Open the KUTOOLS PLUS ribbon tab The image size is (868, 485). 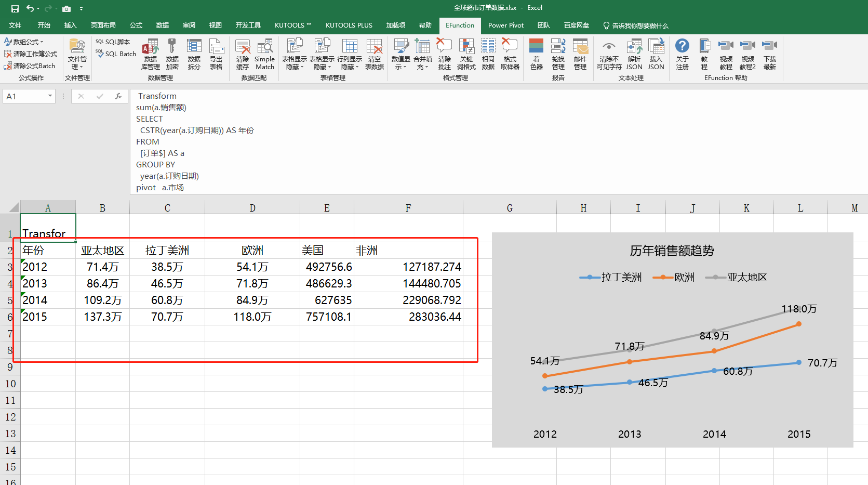point(349,25)
